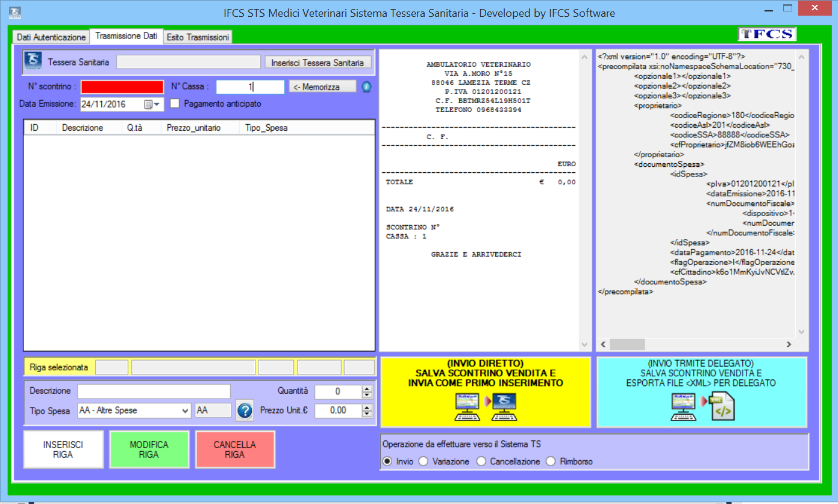Click the XML version declaration line
Viewport: 838px width, 504px height.
click(x=672, y=56)
